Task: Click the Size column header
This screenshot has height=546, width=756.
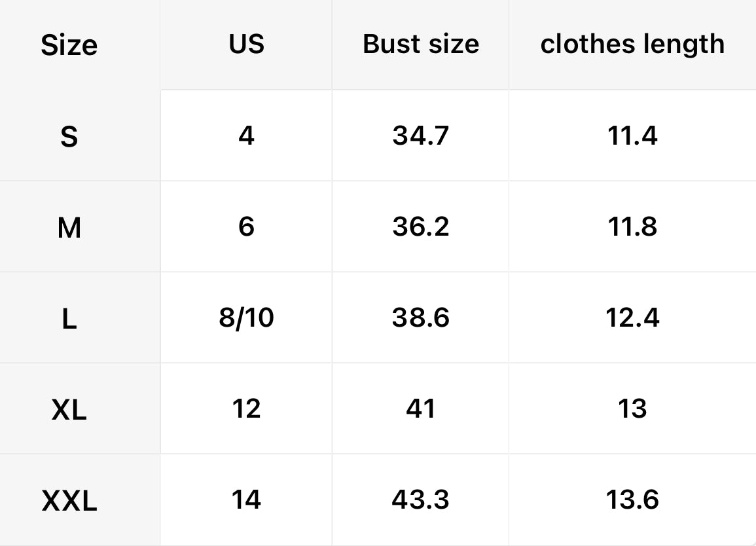Action: 69,45
